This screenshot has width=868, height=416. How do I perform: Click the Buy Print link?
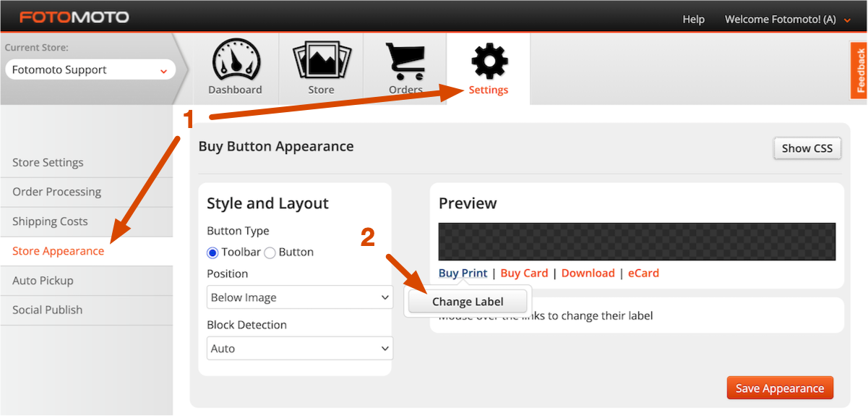point(463,273)
